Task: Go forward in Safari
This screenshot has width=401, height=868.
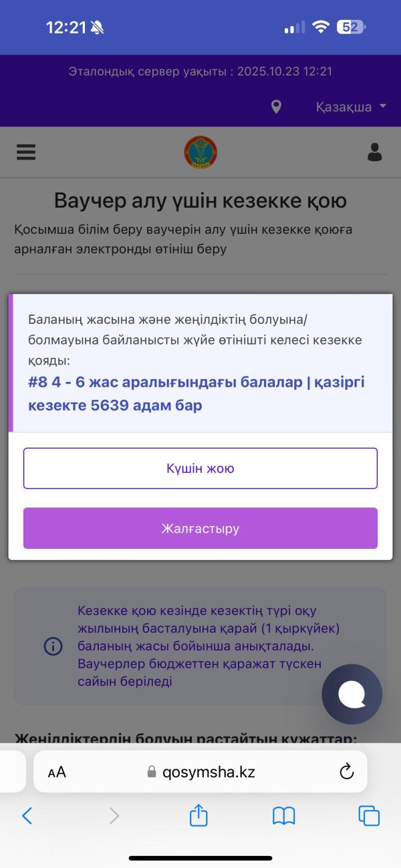Action: pos(114,815)
